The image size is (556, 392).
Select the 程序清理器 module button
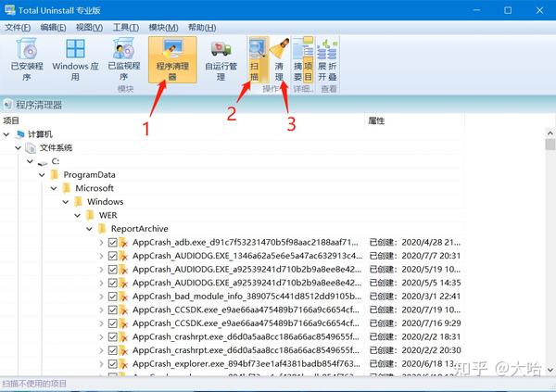172,59
